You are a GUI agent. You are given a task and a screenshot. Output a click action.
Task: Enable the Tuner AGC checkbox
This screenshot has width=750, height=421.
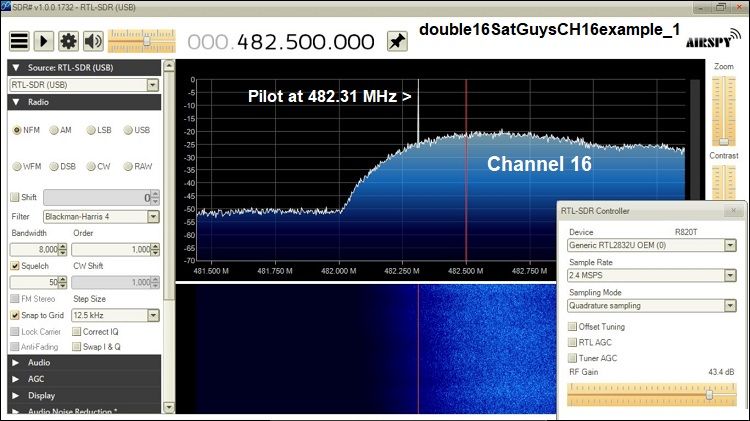pyautogui.click(x=572, y=357)
